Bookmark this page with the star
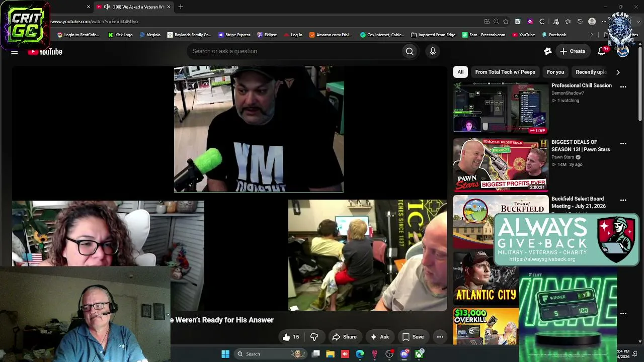This screenshot has height=362, width=644. [506, 22]
